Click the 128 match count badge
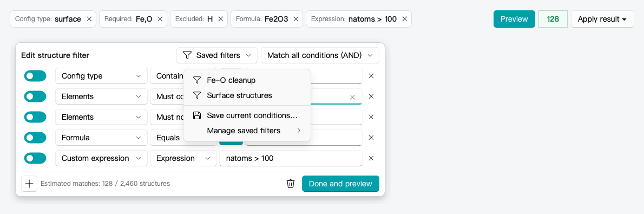 pyautogui.click(x=553, y=19)
